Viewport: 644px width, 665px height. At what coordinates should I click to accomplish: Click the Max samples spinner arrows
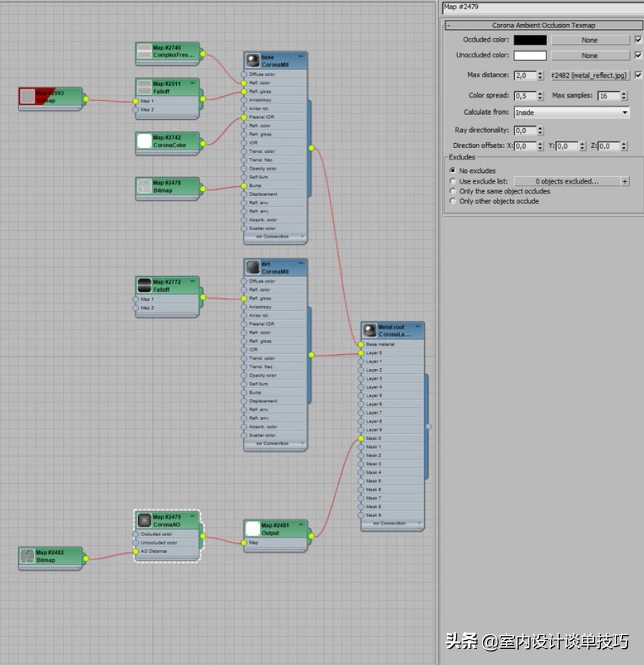(x=623, y=96)
